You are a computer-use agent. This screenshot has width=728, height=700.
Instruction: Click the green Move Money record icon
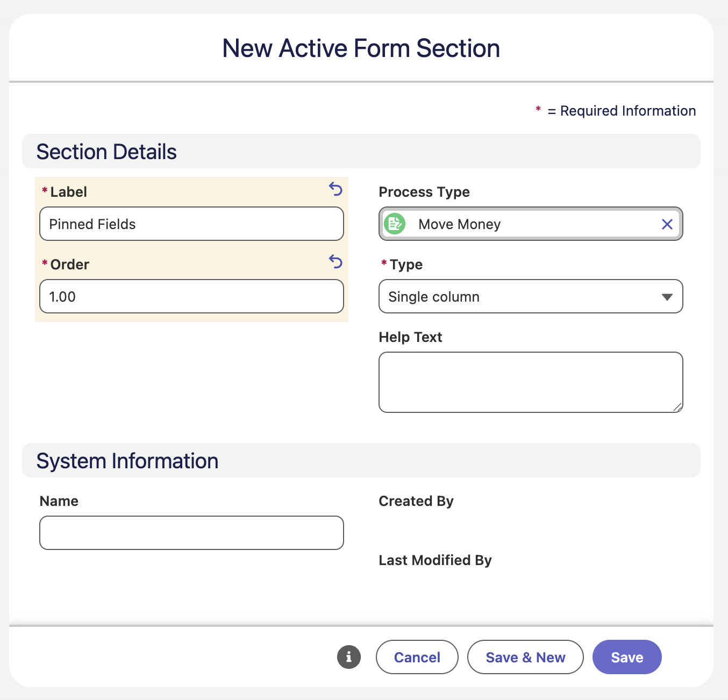[x=395, y=224]
